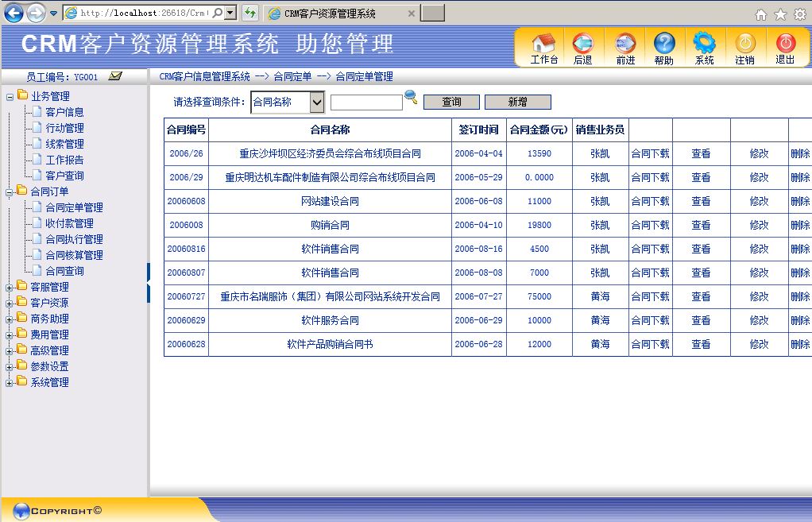Click the query text input field
Viewport: 812px width, 522px height.
pyautogui.click(x=366, y=102)
